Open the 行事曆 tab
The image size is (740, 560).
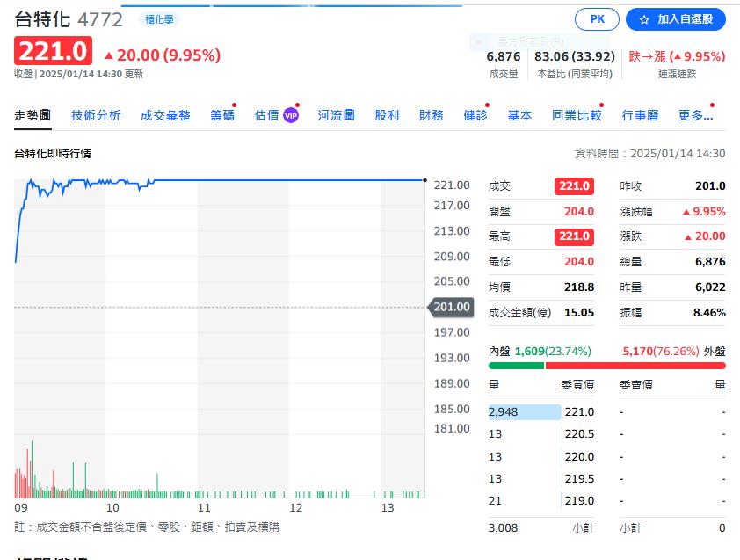coord(640,115)
